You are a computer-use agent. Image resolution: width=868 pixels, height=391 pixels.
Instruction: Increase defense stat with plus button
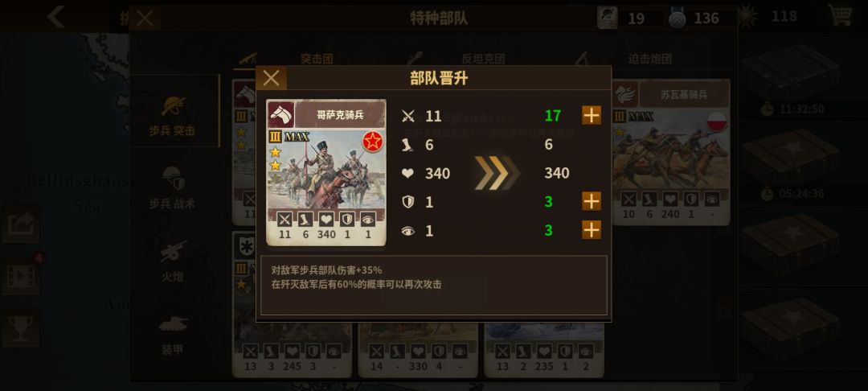[592, 201]
